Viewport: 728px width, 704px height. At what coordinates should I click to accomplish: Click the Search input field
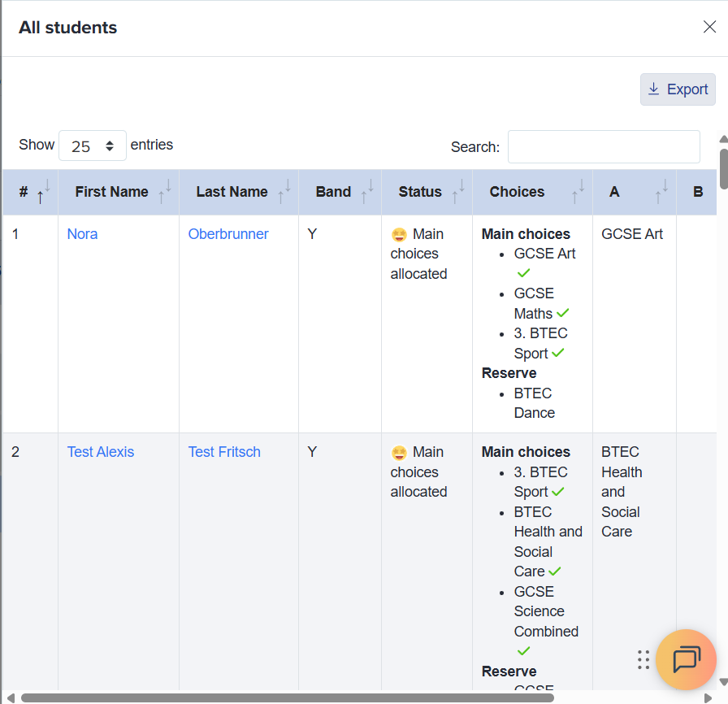click(604, 147)
